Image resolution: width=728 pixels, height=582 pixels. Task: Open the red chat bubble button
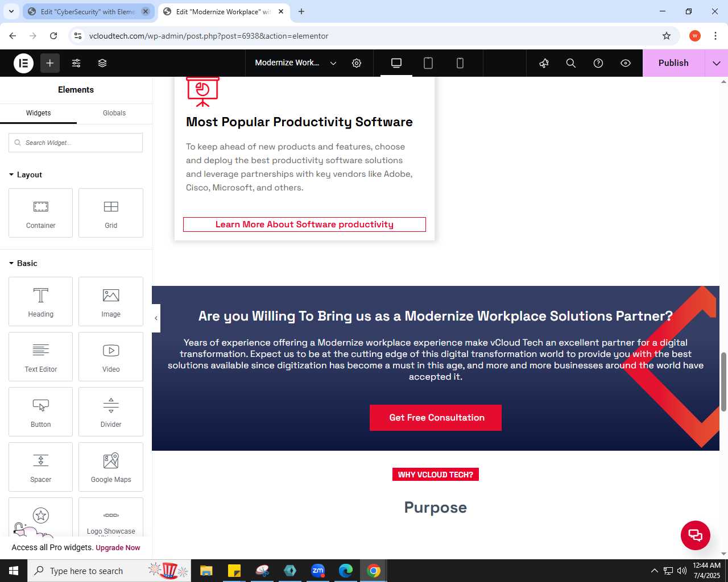[696, 535]
